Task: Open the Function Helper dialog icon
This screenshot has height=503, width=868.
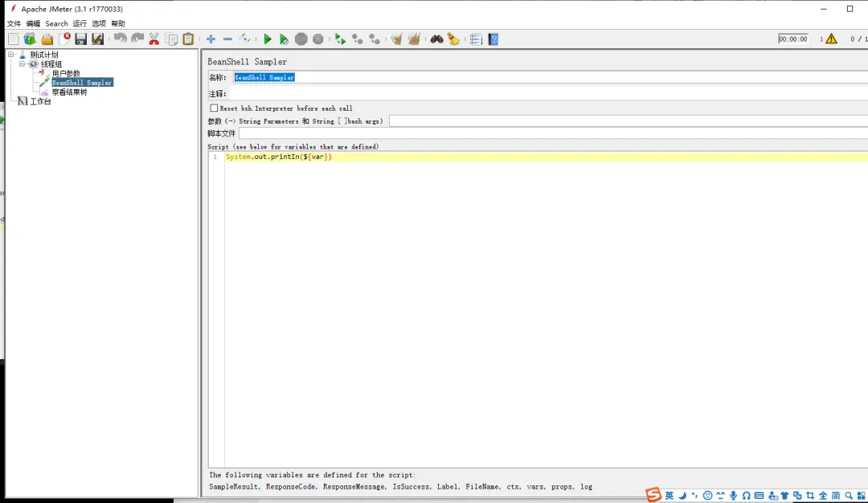Action: tap(476, 39)
